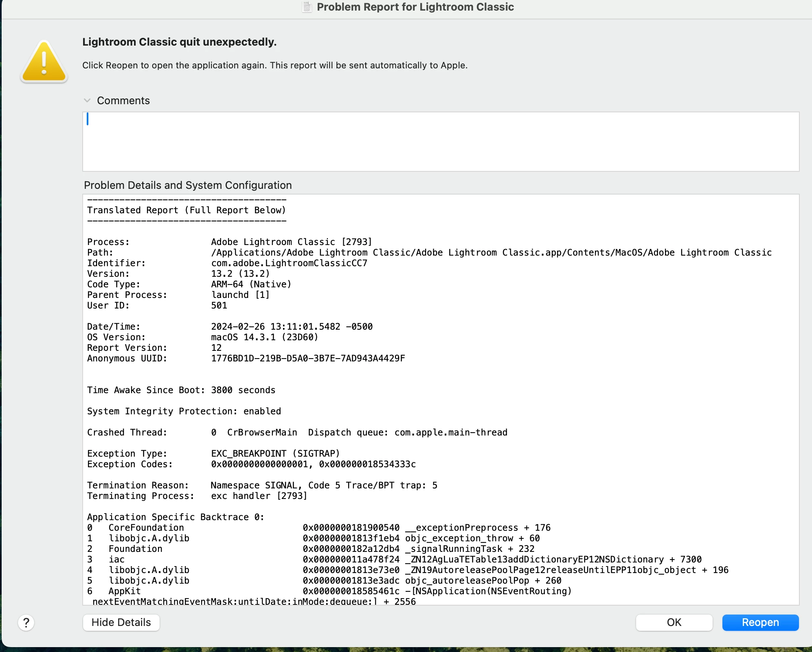Screen dimensions: 812x652
Task: Click the Comments section label
Action: 123,101
